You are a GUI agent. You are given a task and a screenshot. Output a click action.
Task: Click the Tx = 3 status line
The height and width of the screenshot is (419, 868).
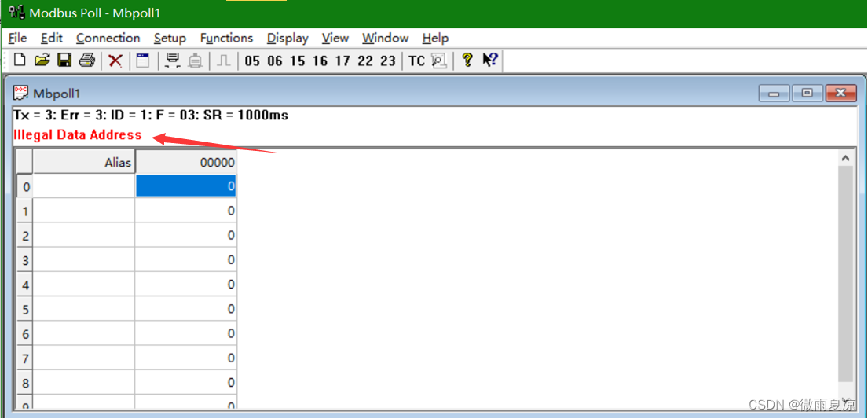[151, 116]
